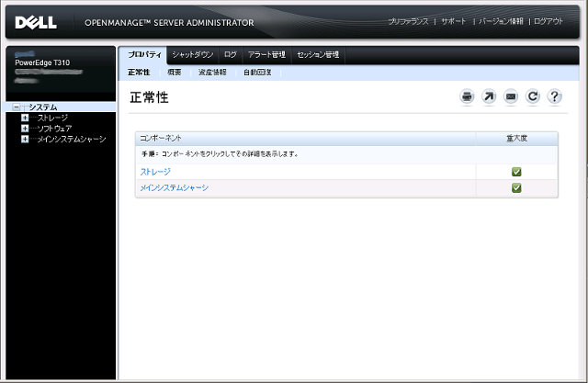The image size is (588, 383).
Task: Select システム in the tree
Action: [x=42, y=107]
